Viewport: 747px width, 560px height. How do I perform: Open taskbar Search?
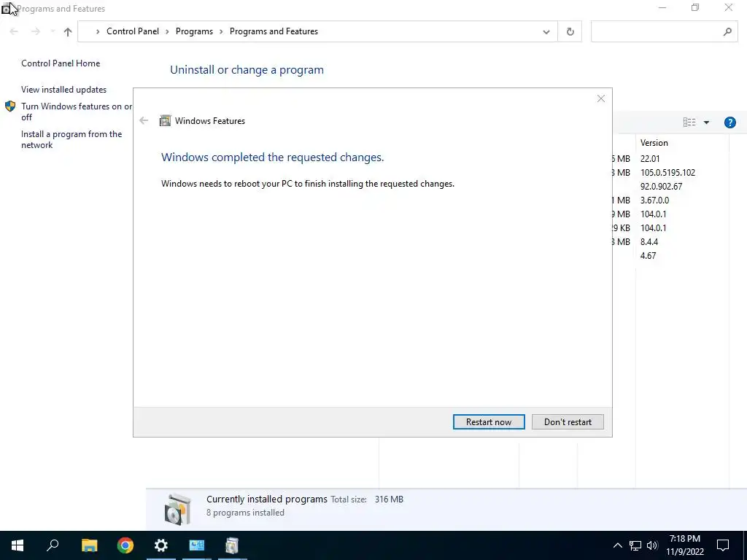coord(53,545)
